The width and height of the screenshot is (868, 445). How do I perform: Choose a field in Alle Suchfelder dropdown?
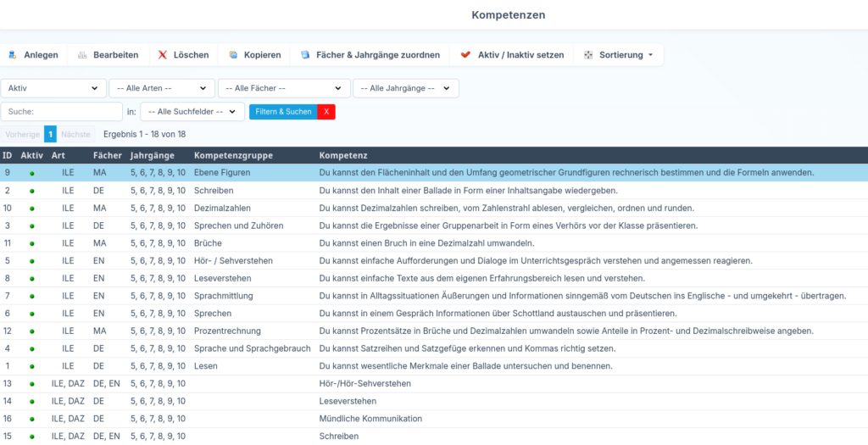coord(192,111)
